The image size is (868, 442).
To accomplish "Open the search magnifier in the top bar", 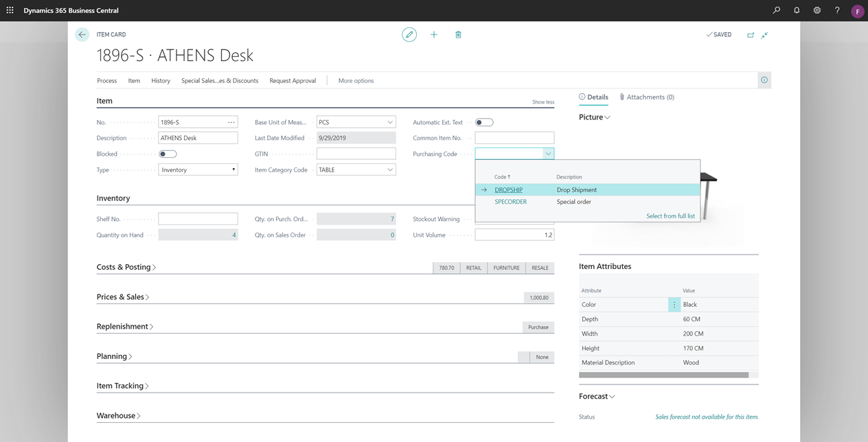I will tap(776, 10).
